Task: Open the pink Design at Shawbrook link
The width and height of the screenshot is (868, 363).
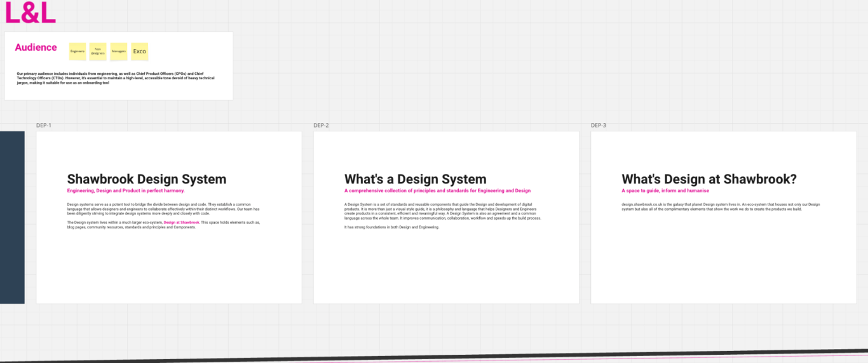Action: (181, 223)
